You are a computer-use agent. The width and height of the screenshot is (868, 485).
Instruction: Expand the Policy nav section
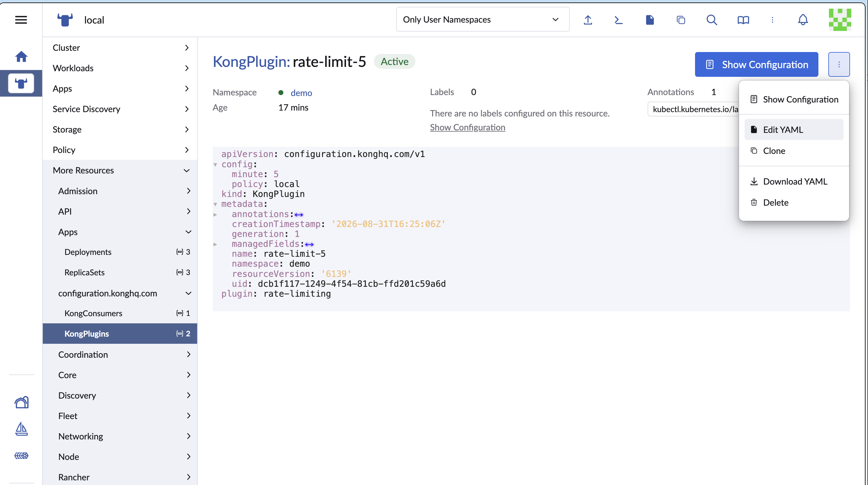click(x=120, y=150)
